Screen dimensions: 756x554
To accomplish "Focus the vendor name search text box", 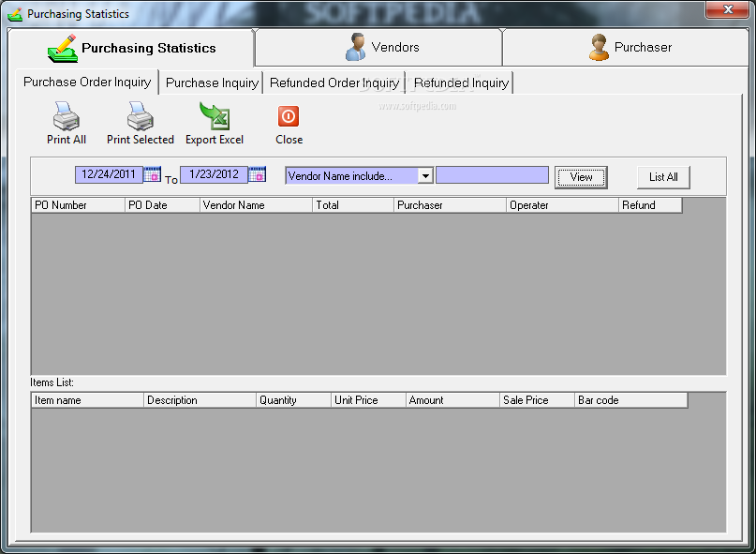I will (x=492, y=175).
